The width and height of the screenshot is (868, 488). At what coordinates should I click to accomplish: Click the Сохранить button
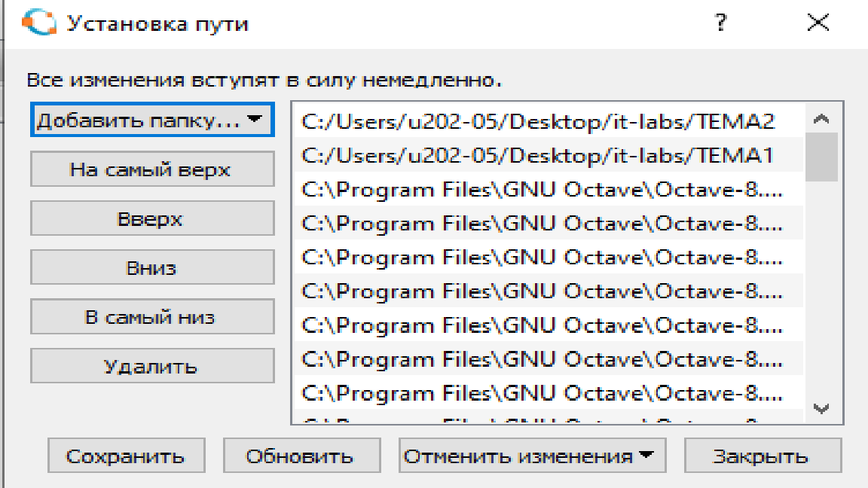click(x=126, y=455)
